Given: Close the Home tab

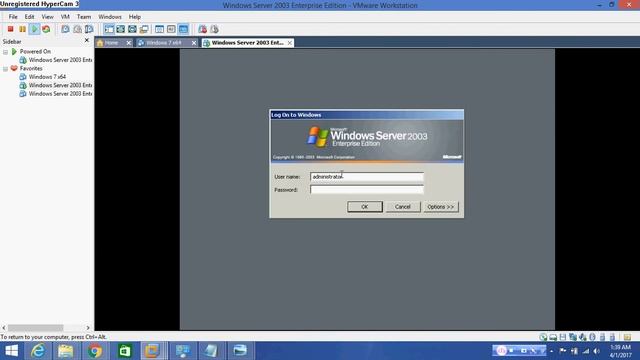Looking at the screenshot, I should point(129,43).
